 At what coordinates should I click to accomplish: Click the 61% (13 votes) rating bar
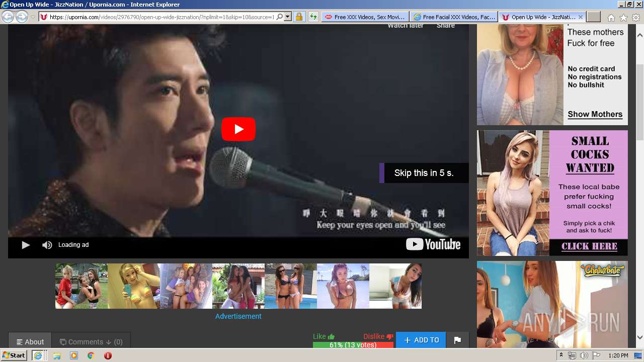tap(353, 345)
